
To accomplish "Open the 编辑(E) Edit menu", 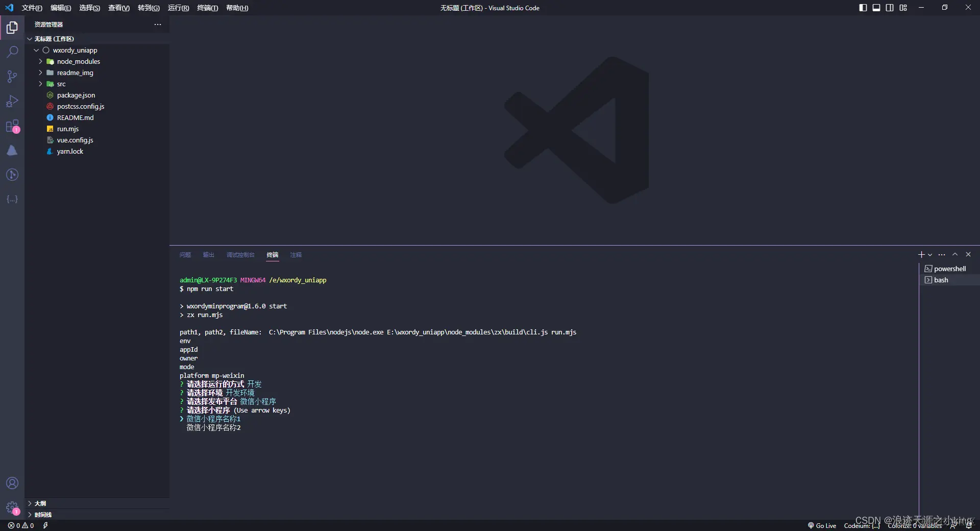I will (61, 8).
